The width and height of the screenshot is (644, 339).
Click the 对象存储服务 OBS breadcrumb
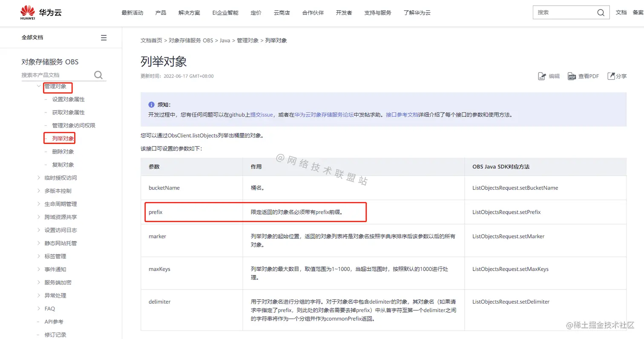click(x=191, y=41)
